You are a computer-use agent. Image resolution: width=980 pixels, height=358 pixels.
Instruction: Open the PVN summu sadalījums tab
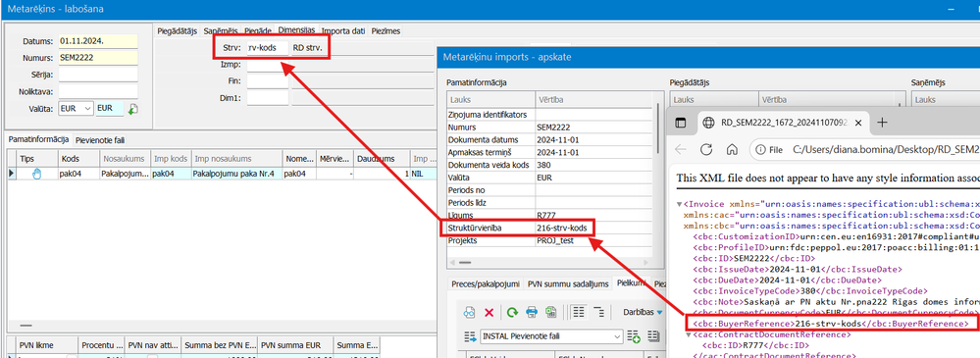(x=568, y=283)
